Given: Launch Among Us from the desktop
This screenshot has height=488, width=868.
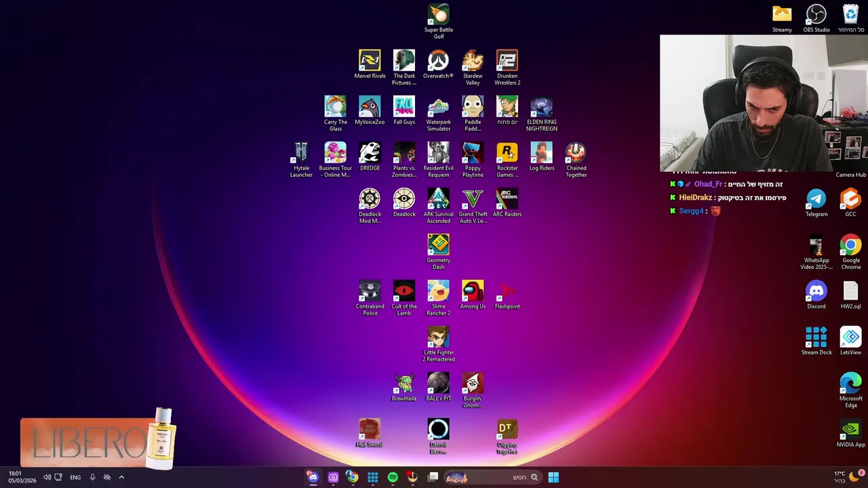Looking at the screenshot, I should (x=473, y=295).
